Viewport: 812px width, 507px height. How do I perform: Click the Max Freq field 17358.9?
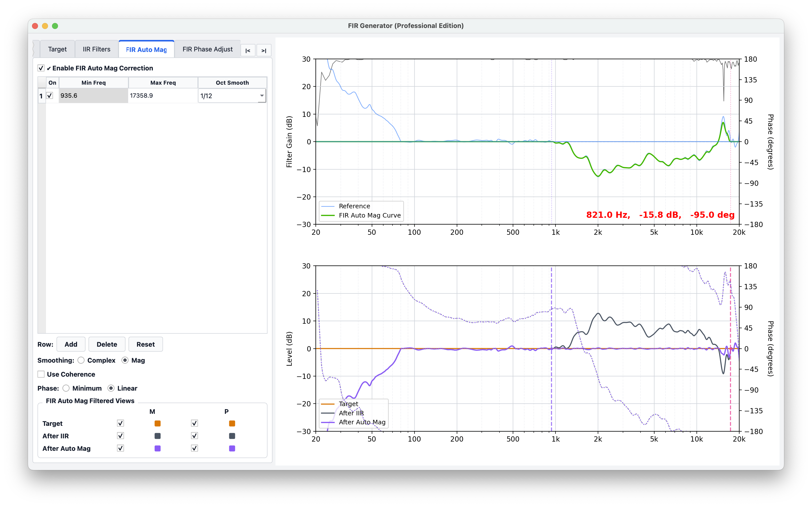163,96
